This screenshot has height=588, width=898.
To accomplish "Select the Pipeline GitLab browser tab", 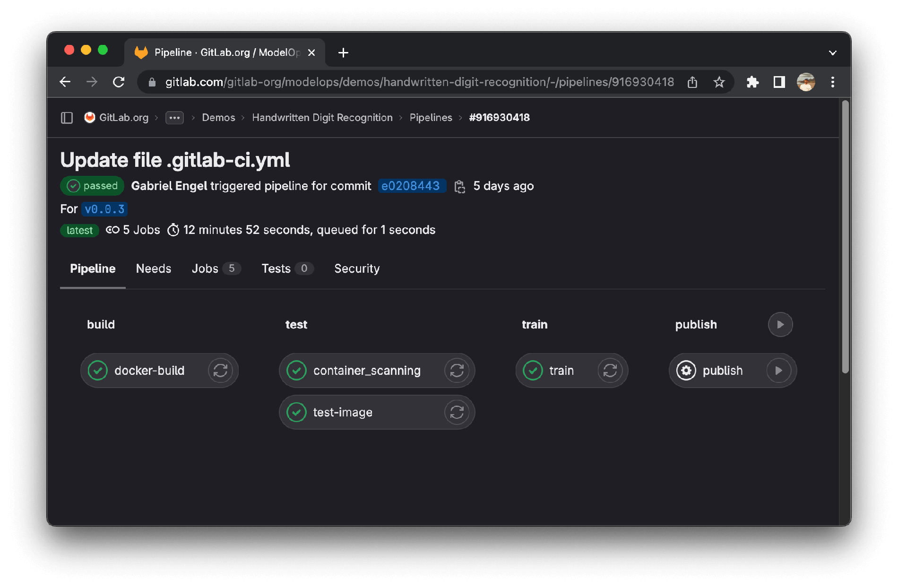I will point(225,52).
